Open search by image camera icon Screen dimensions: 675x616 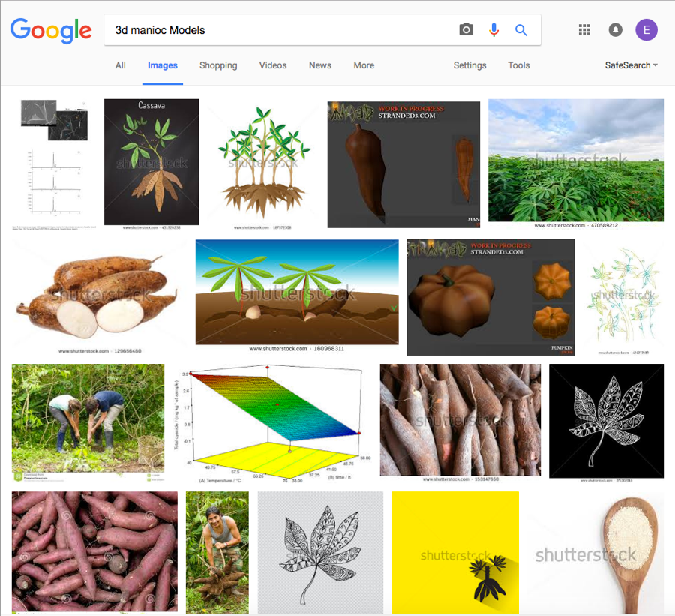pos(466,30)
